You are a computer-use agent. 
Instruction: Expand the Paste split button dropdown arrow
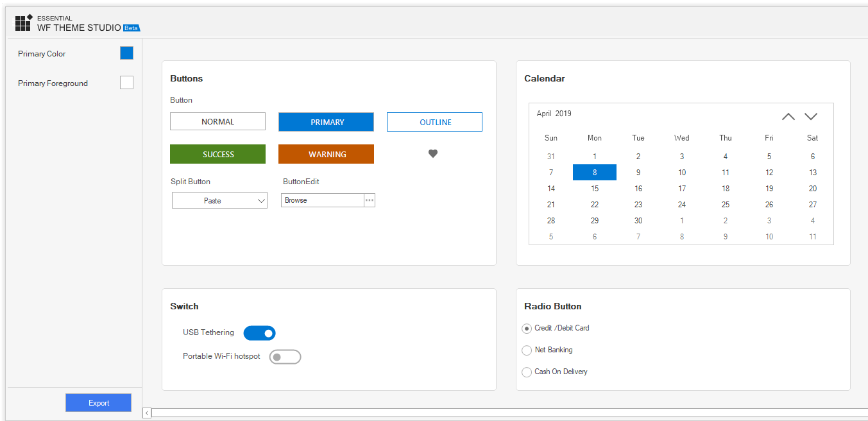coord(261,201)
